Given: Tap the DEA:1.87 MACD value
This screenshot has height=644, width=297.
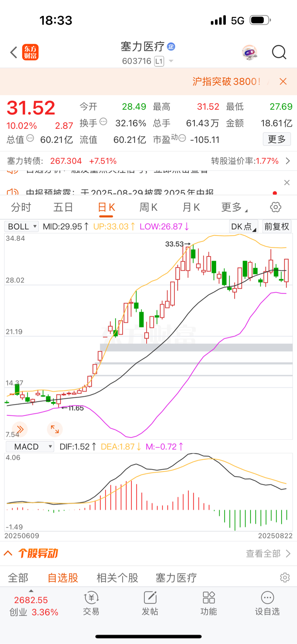Looking at the screenshot, I should coord(121,447).
